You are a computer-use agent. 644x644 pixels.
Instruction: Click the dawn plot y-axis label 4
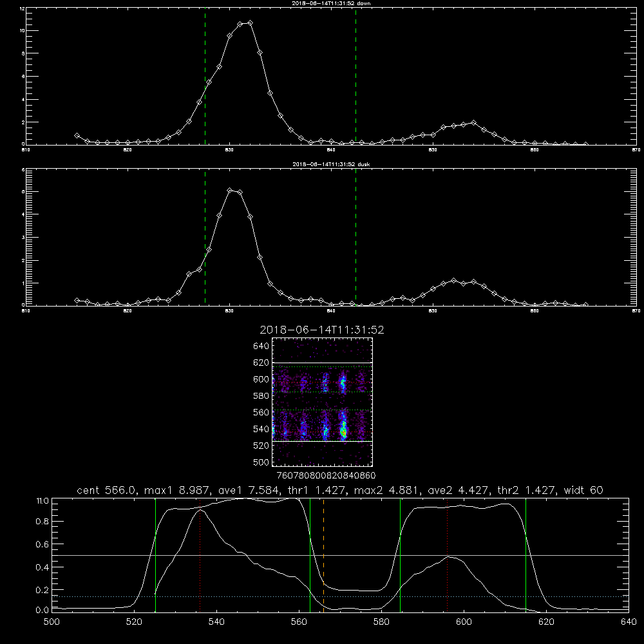click(23, 99)
